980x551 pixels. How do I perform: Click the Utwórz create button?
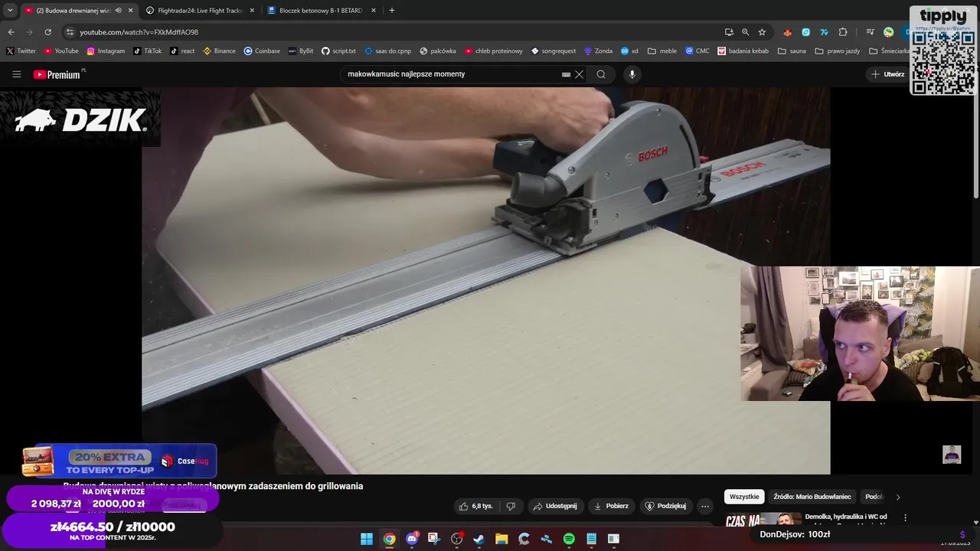[x=887, y=74]
